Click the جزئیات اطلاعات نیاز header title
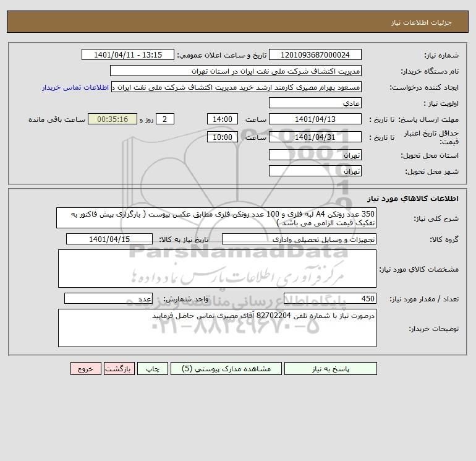Viewport: 476px width, 461px height. pyautogui.click(x=422, y=22)
